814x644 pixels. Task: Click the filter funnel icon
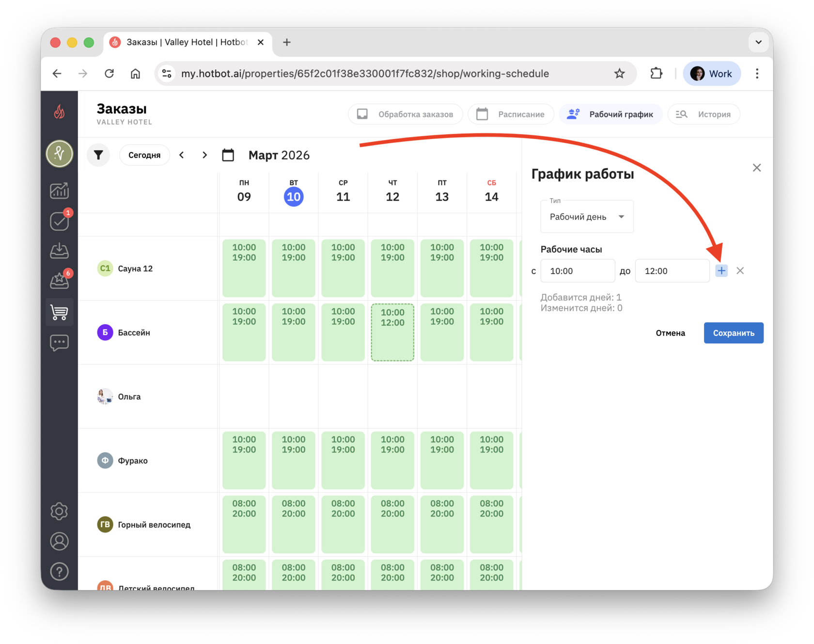click(x=98, y=155)
